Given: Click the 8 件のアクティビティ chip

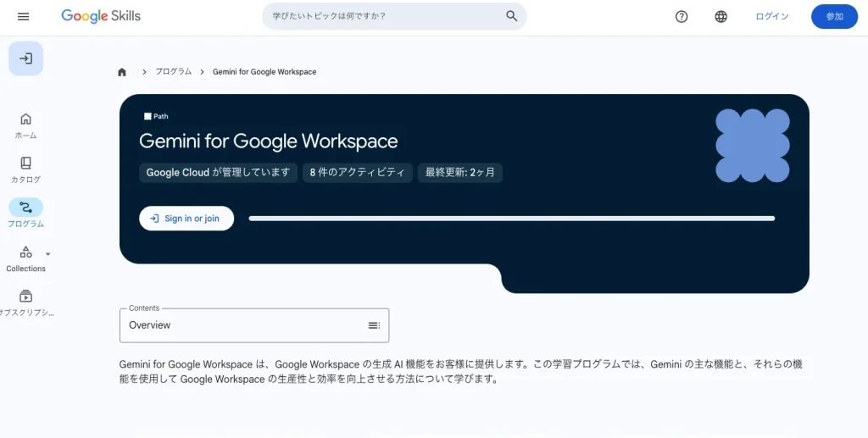Looking at the screenshot, I should coord(357,173).
